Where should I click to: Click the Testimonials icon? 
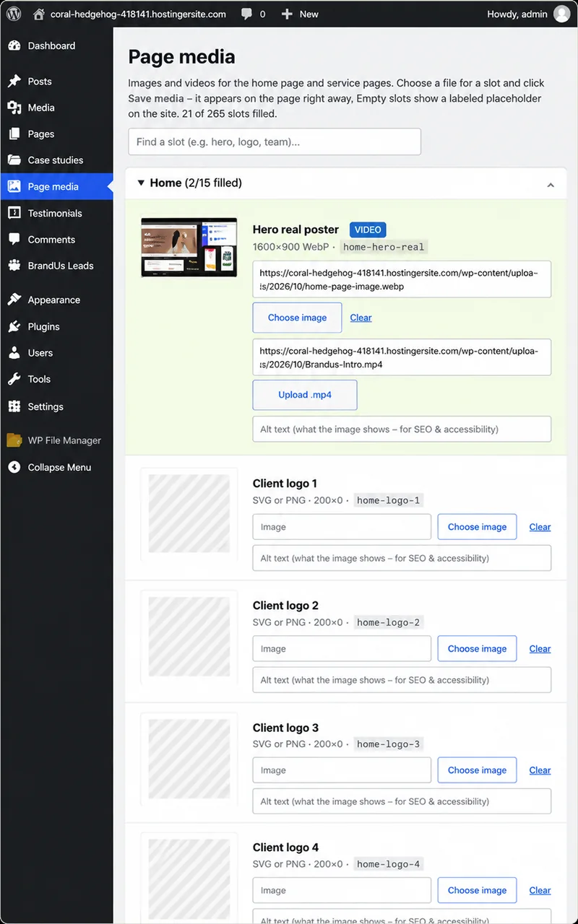[14, 213]
